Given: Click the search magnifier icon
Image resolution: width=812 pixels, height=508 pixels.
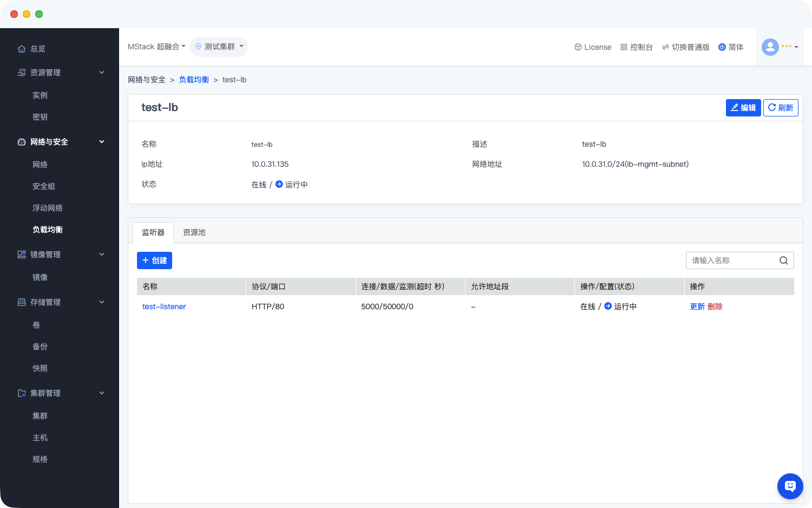Looking at the screenshot, I should click(x=783, y=260).
